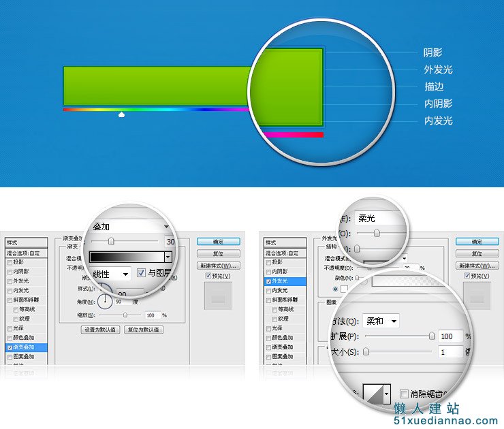Select 混合选项:自定 in left dialog
This screenshot has width=504, height=429.
(27, 253)
